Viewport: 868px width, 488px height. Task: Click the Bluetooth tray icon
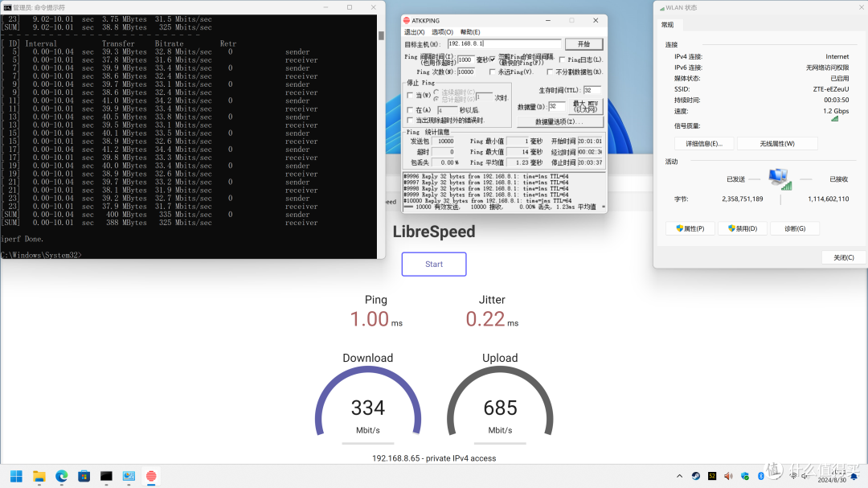point(760,476)
